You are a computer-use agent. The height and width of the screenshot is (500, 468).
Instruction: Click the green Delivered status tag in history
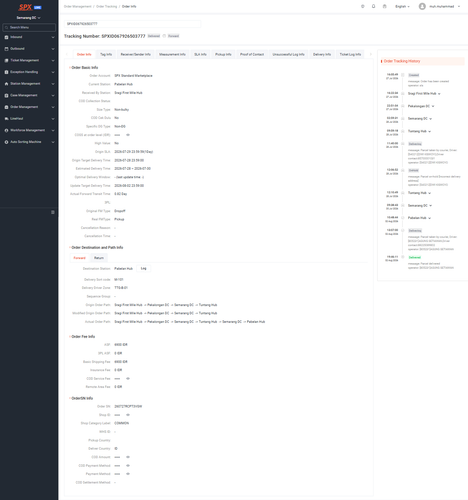coord(415,258)
